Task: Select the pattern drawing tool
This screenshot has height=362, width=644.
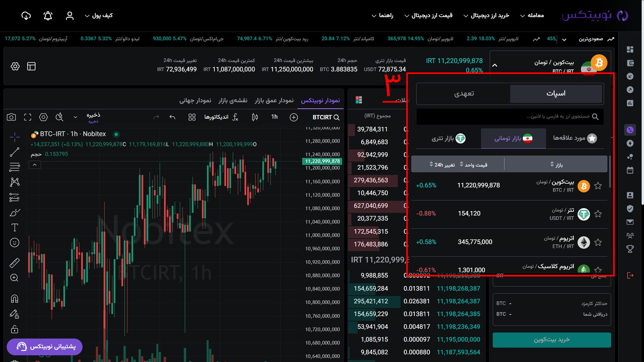Action: click(x=14, y=182)
